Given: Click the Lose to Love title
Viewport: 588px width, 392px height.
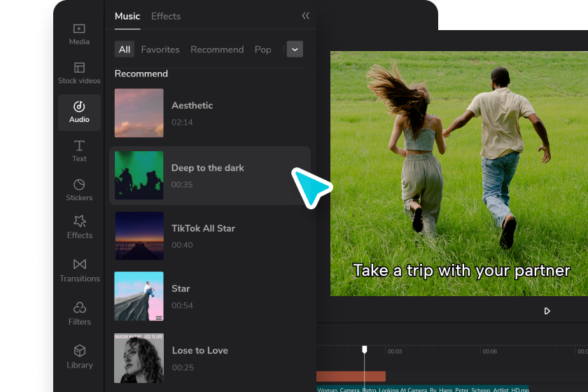Looking at the screenshot, I should click(x=200, y=351).
